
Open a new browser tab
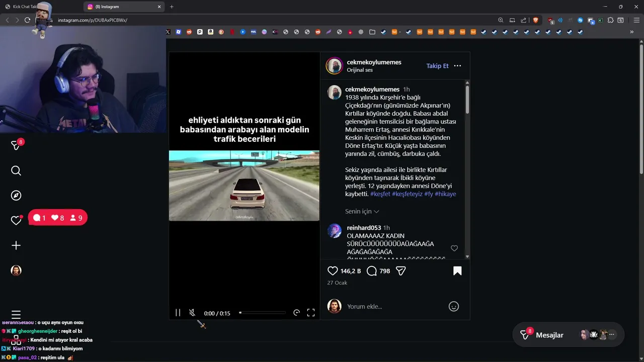[172, 7]
